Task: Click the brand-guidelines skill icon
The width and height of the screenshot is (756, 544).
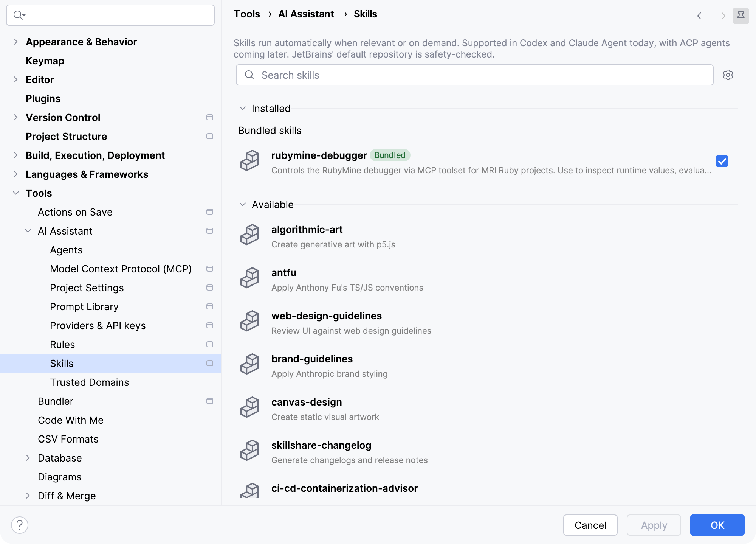Action: coord(250,364)
